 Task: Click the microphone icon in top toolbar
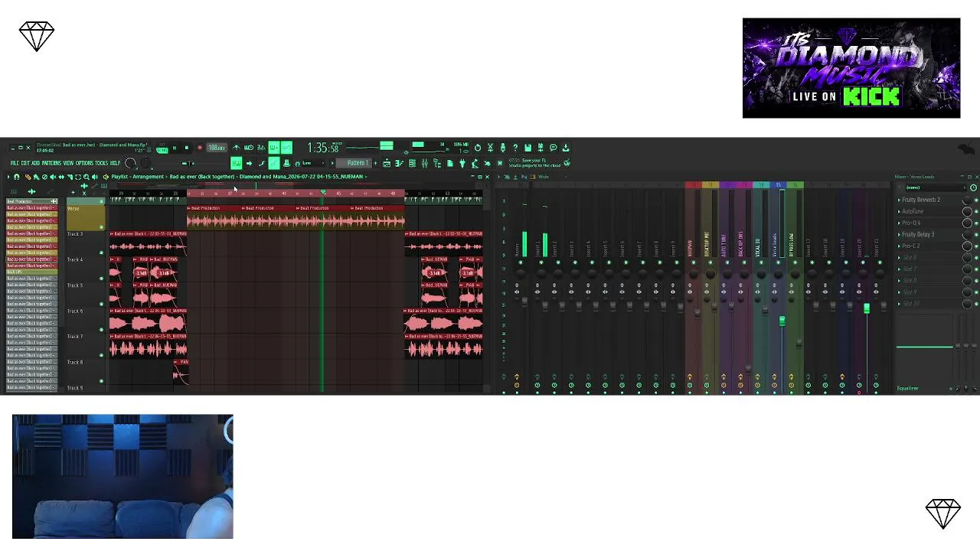502,148
